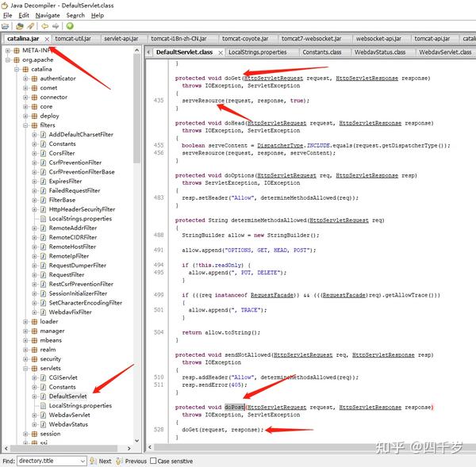This screenshot has width=476, height=467.
Task: Click the loader package icon
Action: point(34,322)
